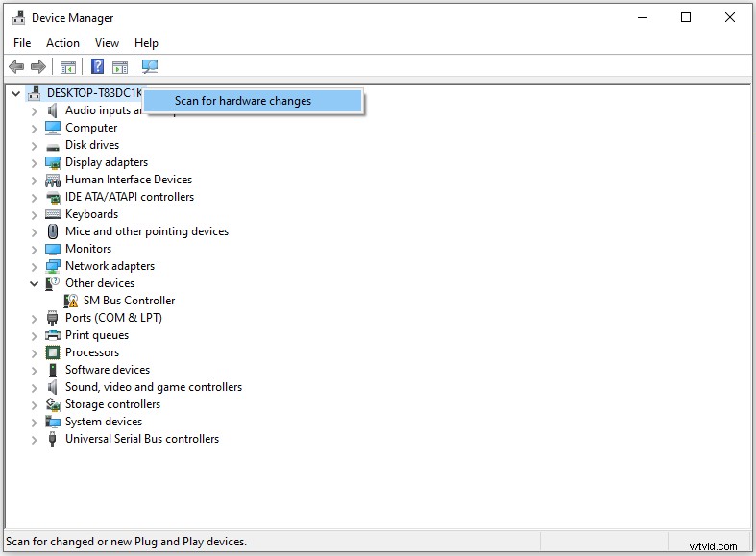The image size is (756, 556).
Task: Expand the Display adapters category
Action: [34, 163]
